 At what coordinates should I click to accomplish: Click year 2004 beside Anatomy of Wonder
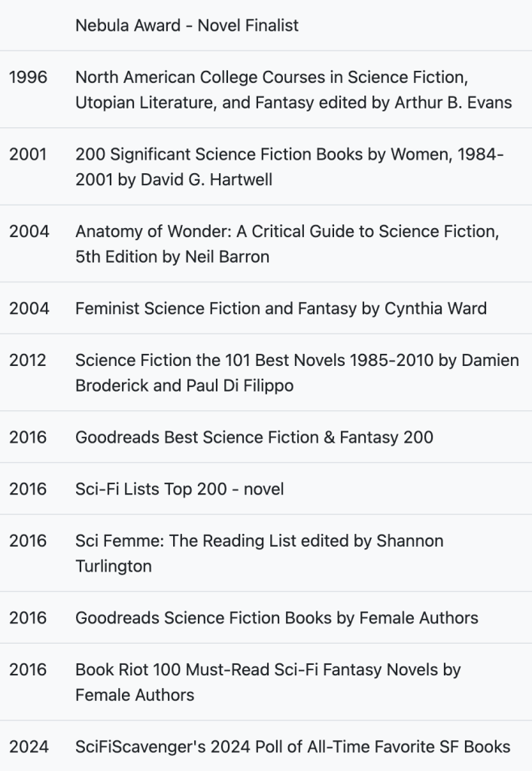pos(29,231)
